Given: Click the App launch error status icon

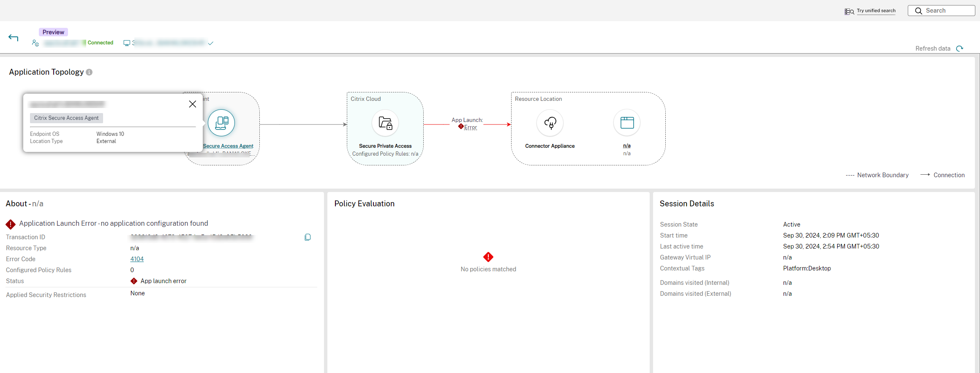Looking at the screenshot, I should pos(134,281).
